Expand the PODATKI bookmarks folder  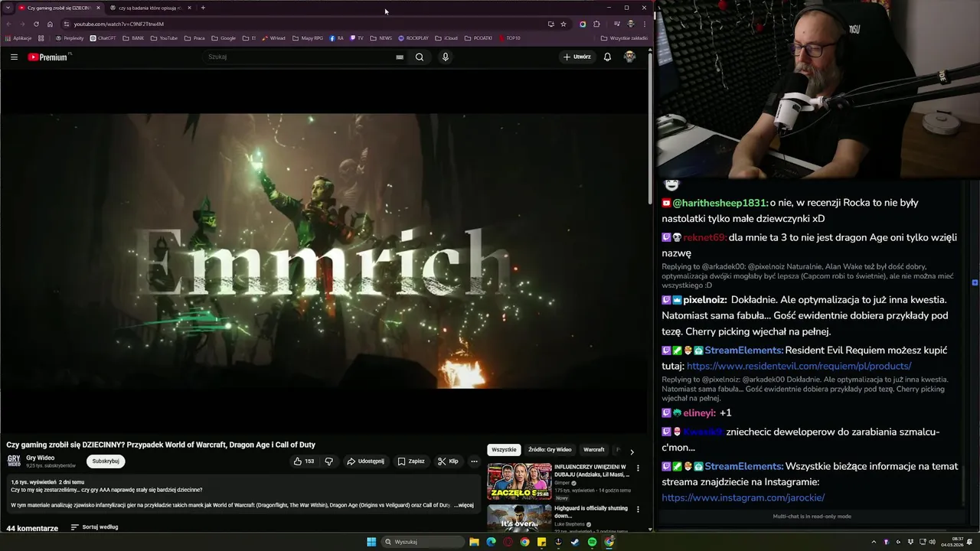point(479,38)
